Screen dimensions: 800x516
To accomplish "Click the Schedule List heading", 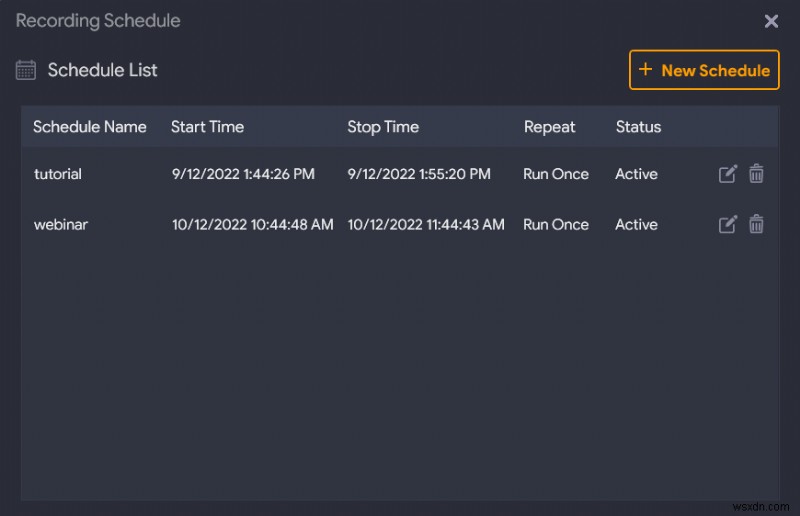I will click(x=103, y=70).
